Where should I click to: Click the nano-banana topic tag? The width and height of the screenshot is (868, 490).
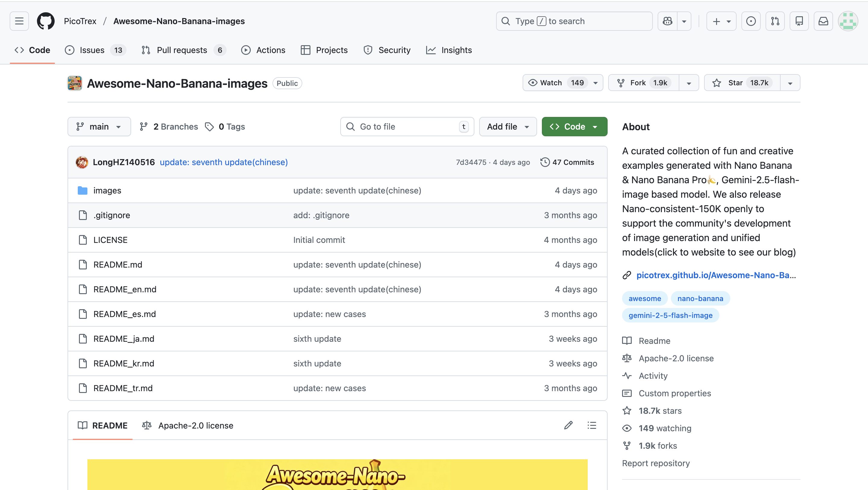click(700, 299)
